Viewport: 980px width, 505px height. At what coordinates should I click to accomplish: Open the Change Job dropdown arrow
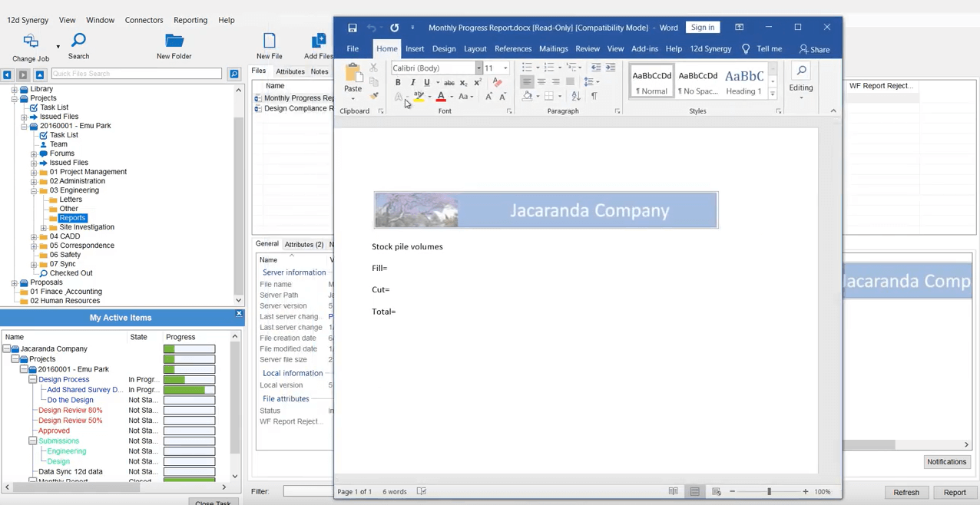click(x=58, y=46)
